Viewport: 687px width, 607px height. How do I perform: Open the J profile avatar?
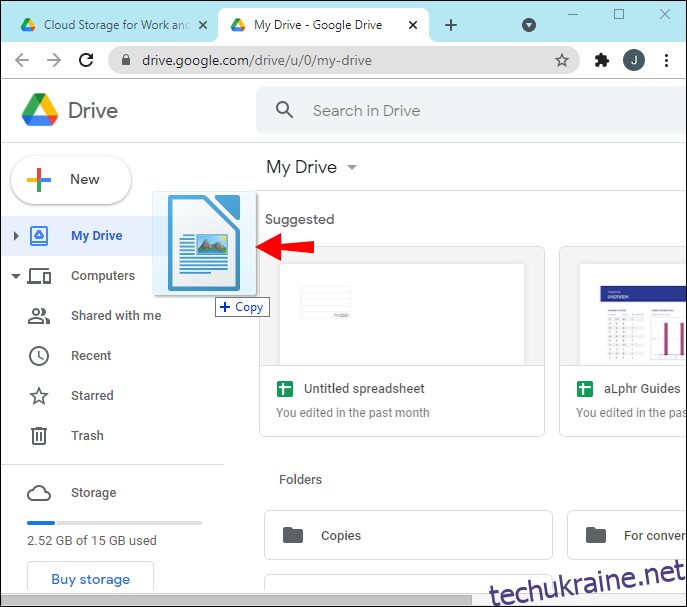click(x=634, y=60)
